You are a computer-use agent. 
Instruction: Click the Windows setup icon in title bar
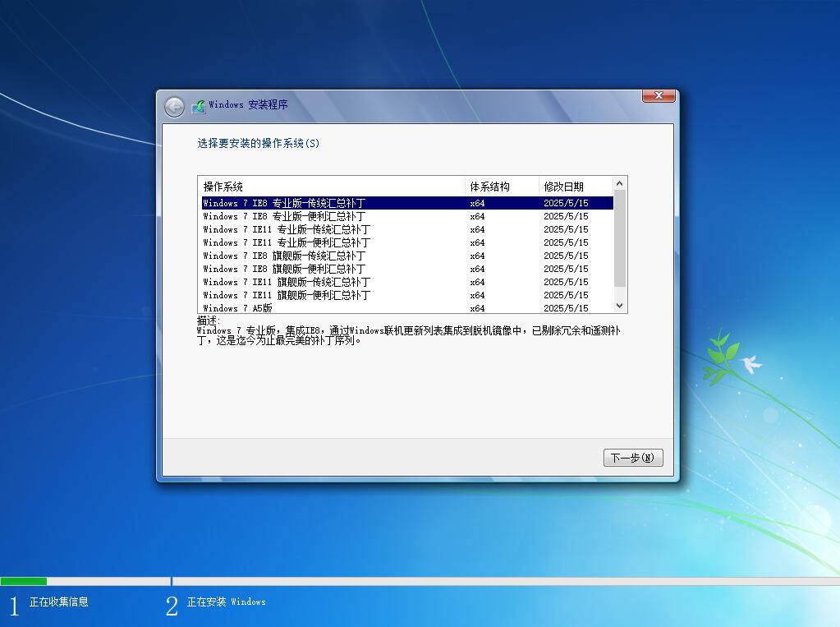point(198,106)
